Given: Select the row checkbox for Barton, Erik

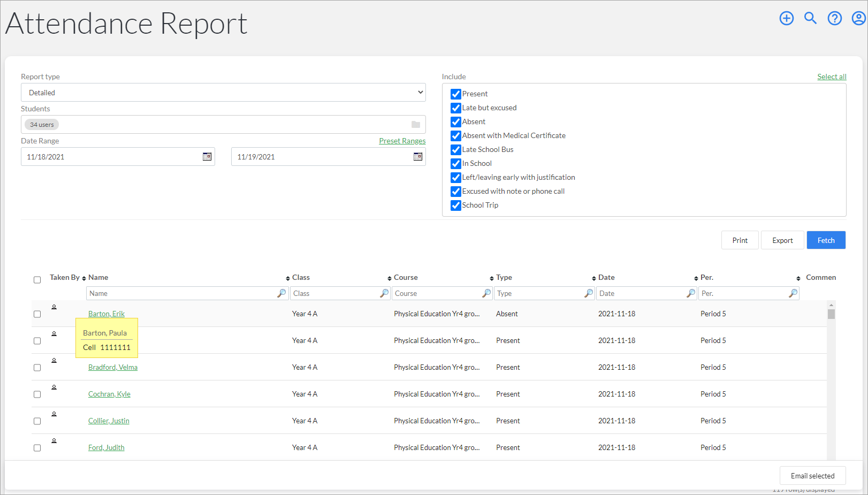Looking at the screenshot, I should [37, 314].
